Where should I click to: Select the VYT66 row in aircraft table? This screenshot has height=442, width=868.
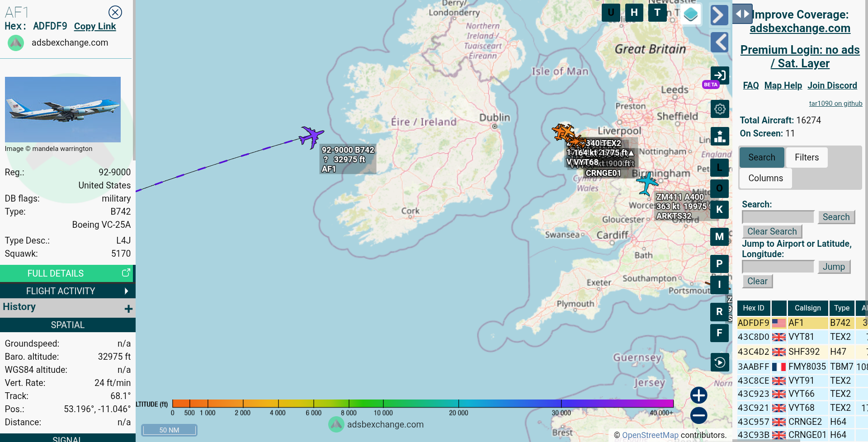(x=802, y=394)
